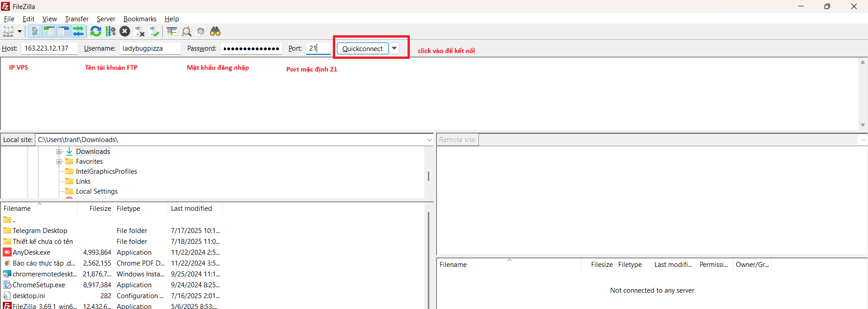This screenshot has height=309, width=868.
Task: Select the 'Thiết kế chưa có tên' folder
Action: click(x=111, y=242)
